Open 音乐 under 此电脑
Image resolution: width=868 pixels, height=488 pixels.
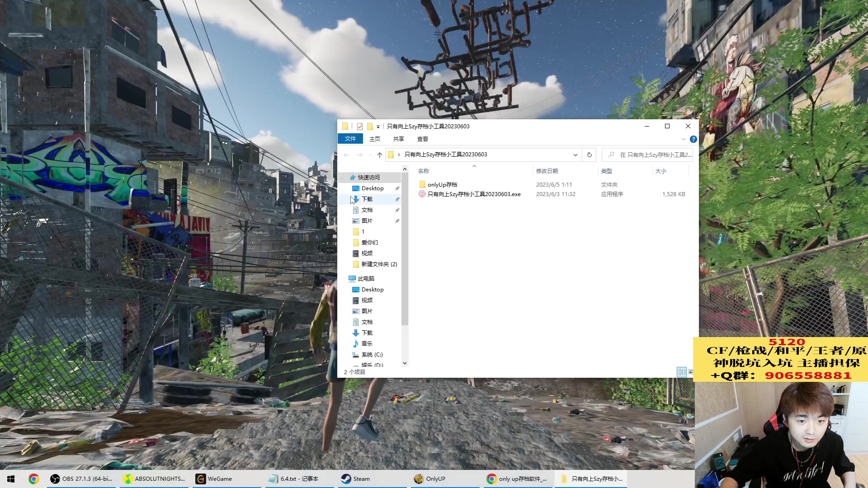pyautogui.click(x=367, y=343)
